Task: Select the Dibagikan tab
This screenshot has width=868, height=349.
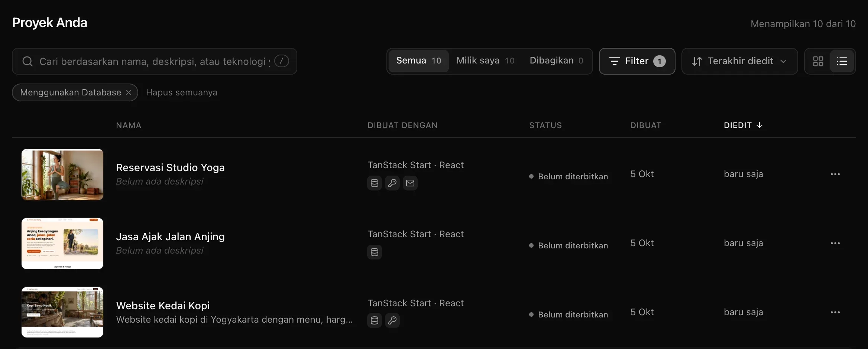Action: [x=556, y=61]
